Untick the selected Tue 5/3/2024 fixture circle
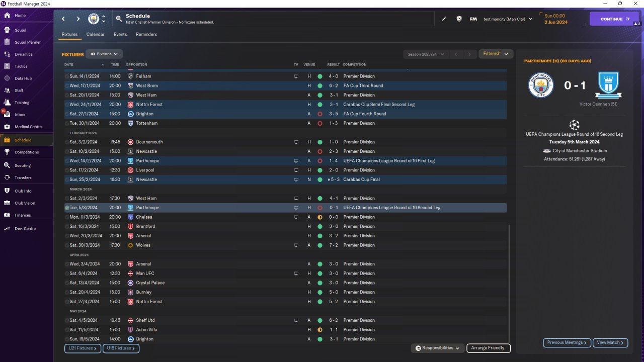Image resolution: width=644 pixels, height=362 pixels. 67,208
